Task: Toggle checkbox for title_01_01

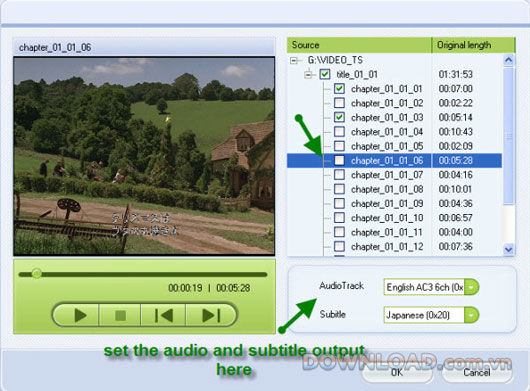Action: (x=325, y=74)
